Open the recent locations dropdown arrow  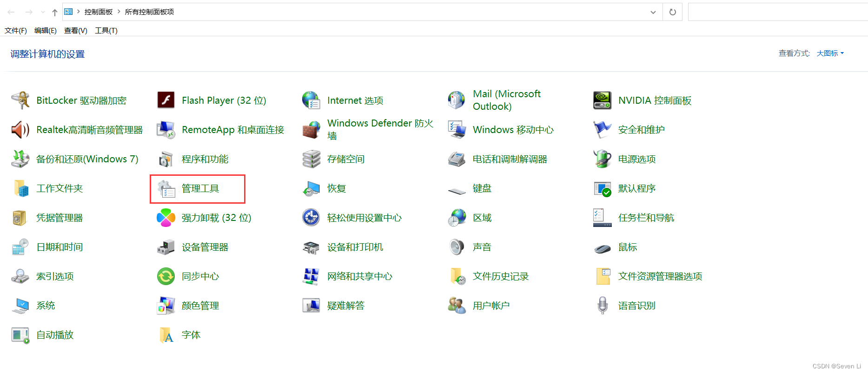pos(43,12)
